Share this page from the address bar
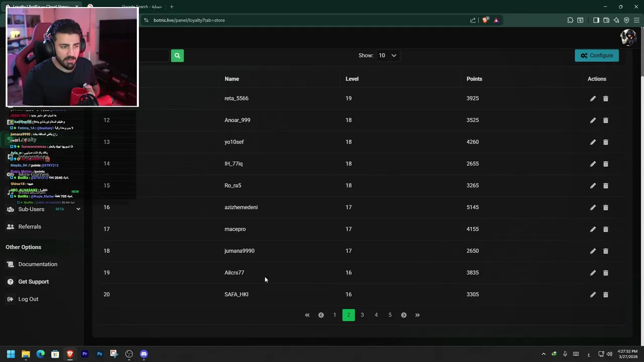 (x=473, y=20)
